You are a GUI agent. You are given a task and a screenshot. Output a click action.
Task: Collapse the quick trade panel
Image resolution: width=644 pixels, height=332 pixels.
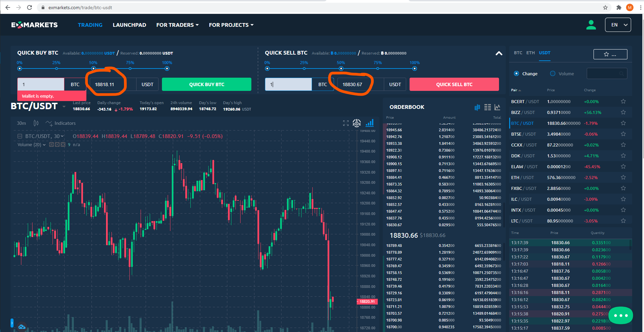(x=499, y=53)
